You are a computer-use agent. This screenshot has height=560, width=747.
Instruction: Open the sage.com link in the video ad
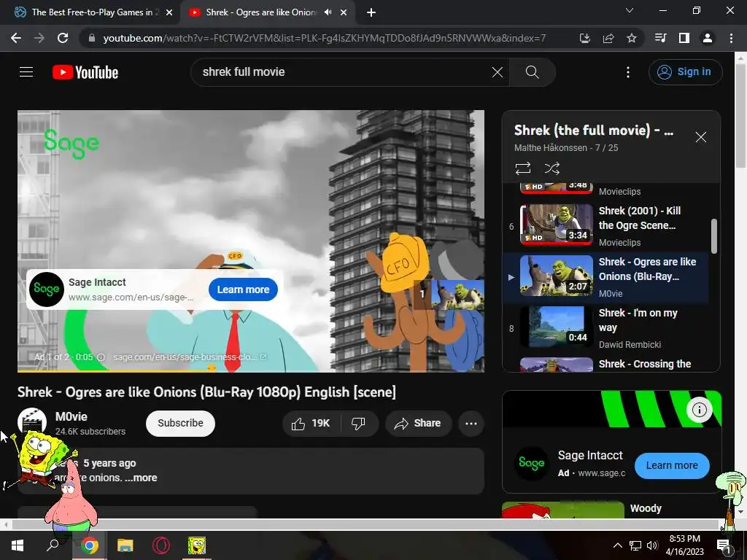(190, 357)
